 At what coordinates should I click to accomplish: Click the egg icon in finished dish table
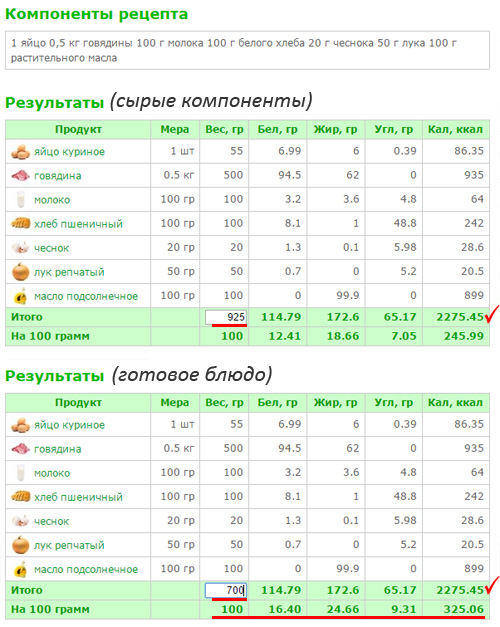pos(20,425)
